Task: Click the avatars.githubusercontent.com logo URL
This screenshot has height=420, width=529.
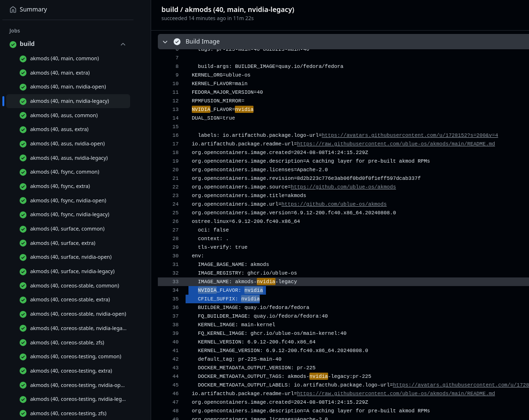Action: 409,135
